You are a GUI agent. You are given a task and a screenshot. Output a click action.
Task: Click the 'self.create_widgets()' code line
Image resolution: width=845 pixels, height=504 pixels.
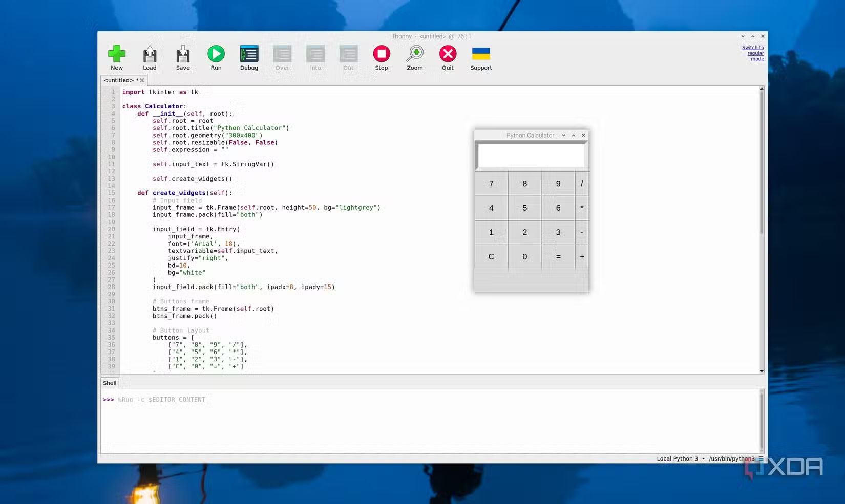[192, 179]
